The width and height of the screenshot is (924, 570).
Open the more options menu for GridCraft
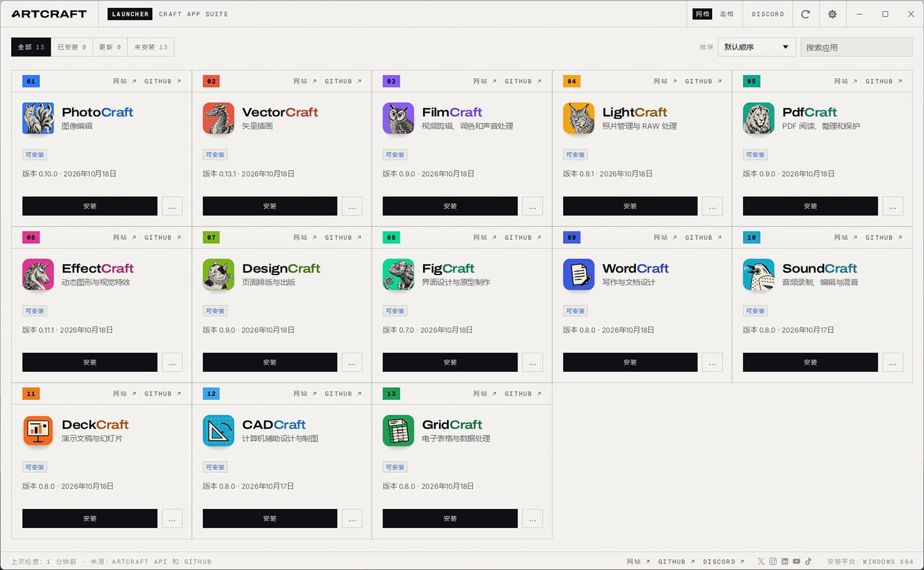pos(532,519)
